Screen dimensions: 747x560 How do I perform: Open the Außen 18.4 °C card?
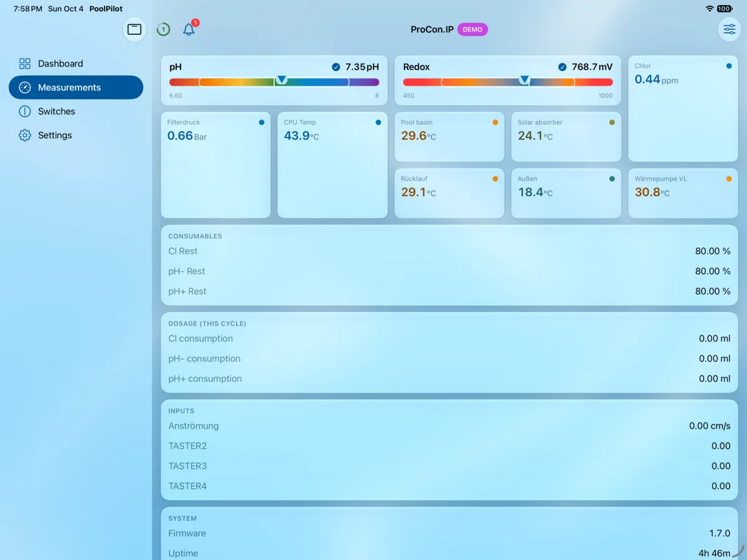coord(566,193)
